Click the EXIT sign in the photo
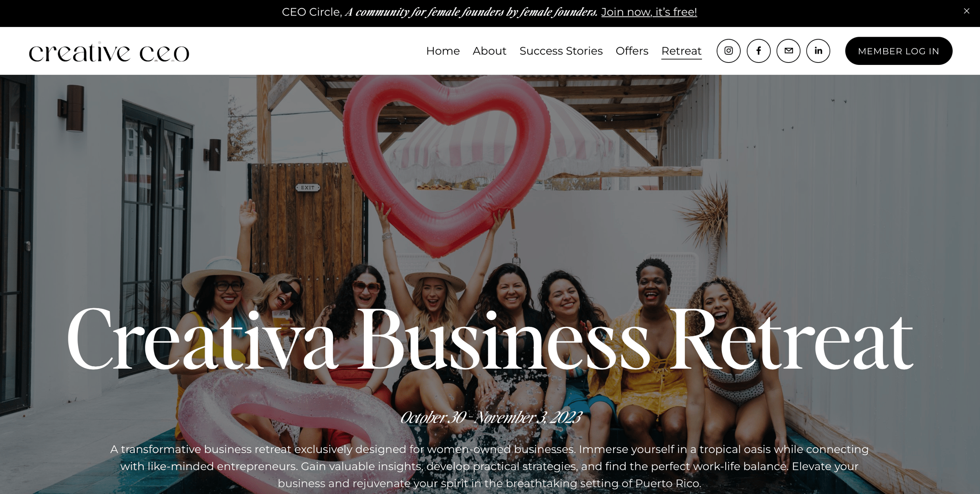Screen dimensions: 980x494 [308, 188]
